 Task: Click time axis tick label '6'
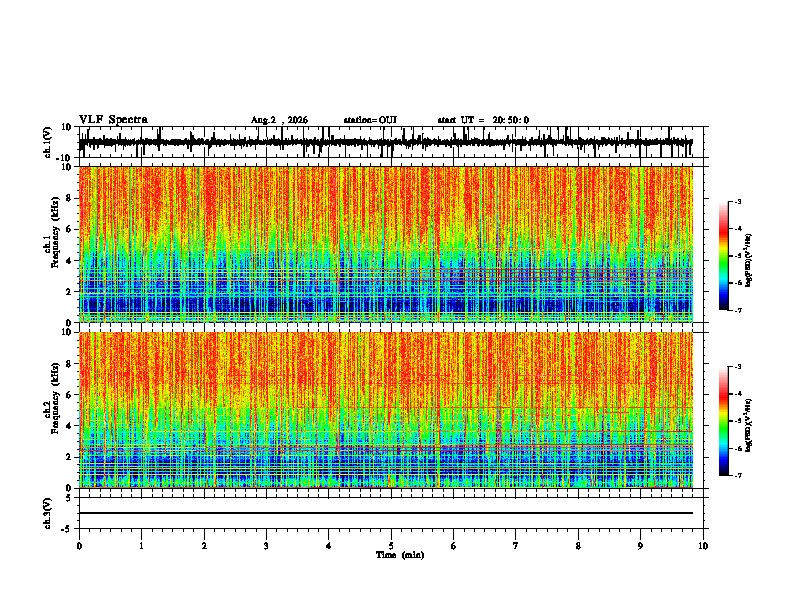(454, 546)
